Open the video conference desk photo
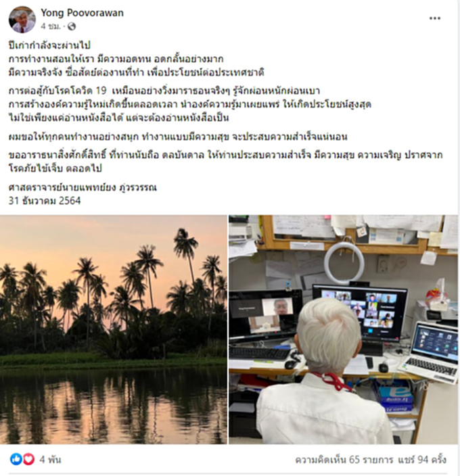The image size is (460, 476). click(x=343, y=330)
